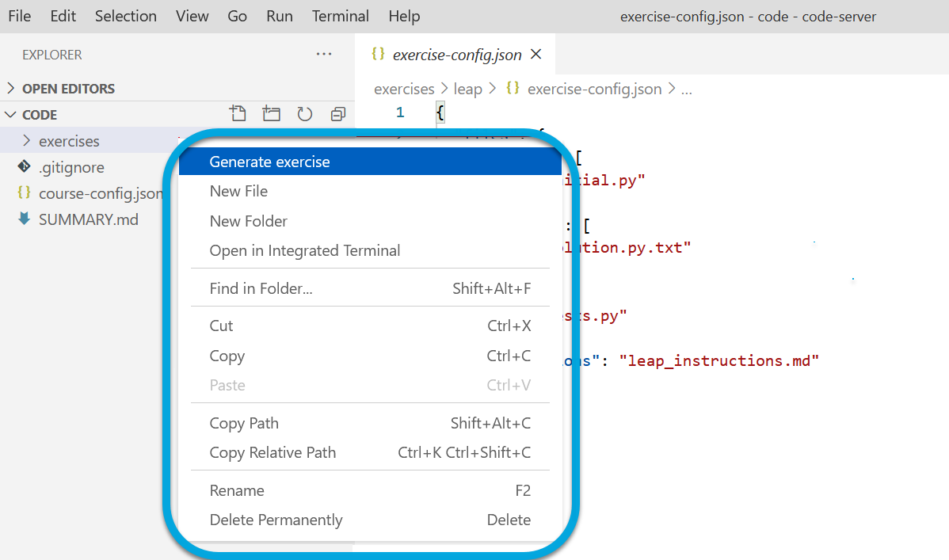Close the exercise-config.json tab
949x560 pixels.
[536, 55]
